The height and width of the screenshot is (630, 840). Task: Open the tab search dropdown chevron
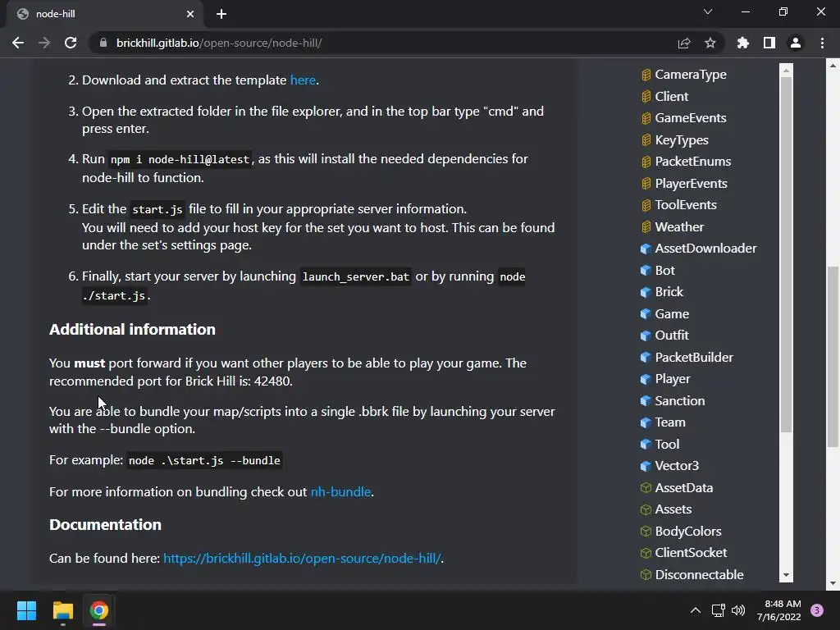tap(708, 11)
